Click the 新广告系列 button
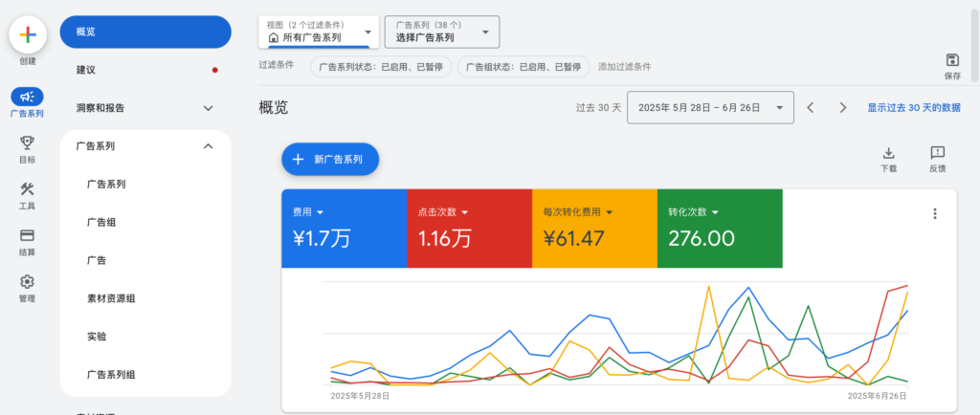The image size is (980, 415). (330, 159)
